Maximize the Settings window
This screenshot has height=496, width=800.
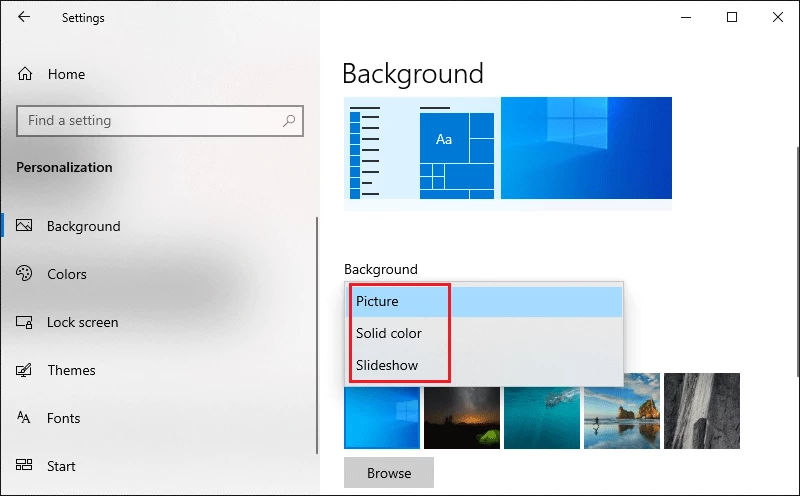732,17
